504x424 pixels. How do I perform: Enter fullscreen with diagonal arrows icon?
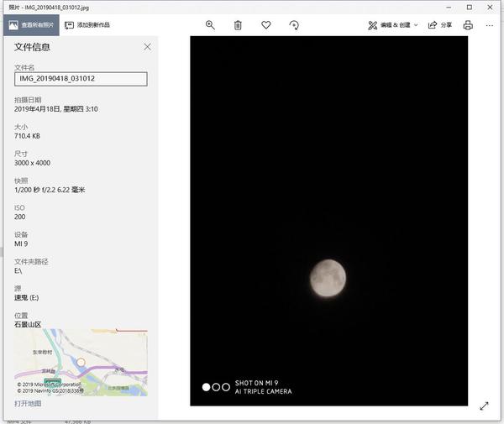click(x=484, y=406)
